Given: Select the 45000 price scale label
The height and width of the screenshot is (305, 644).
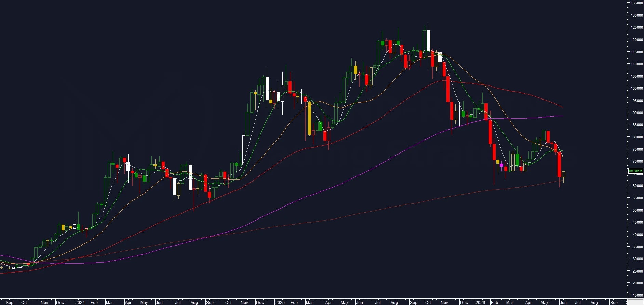Looking at the screenshot, I should point(638,222).
